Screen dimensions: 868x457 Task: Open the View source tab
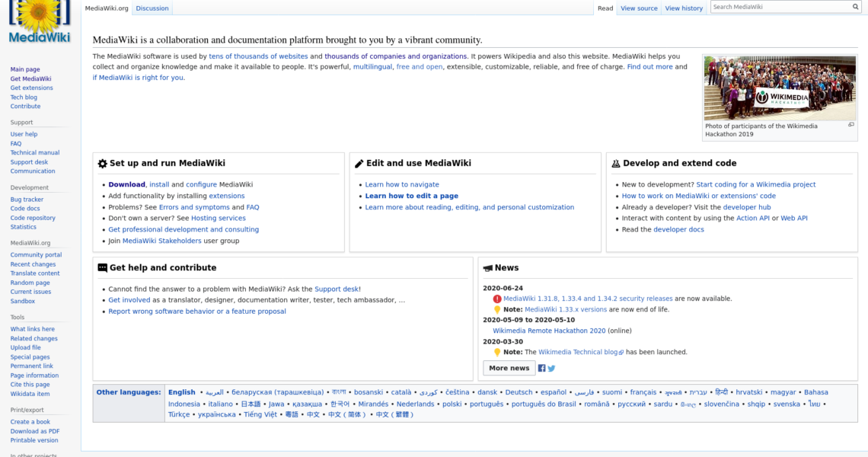pyautogui.click(x=638, y=8)
